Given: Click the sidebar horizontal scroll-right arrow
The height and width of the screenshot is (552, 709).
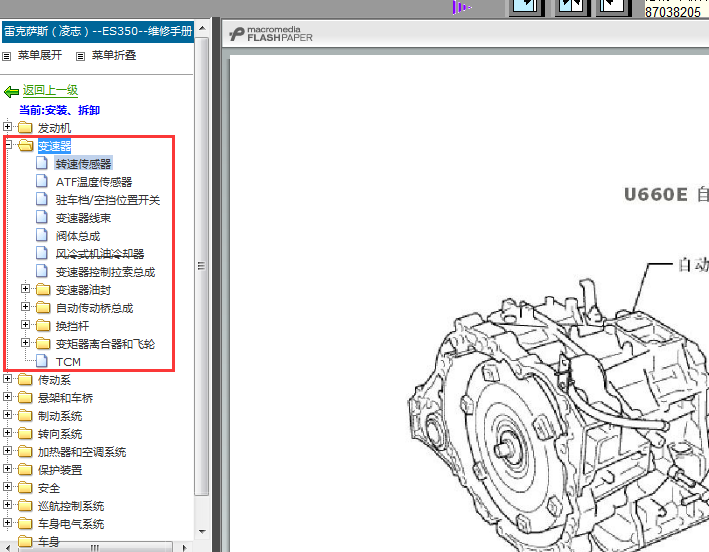Looking at the screenshot, I should click(x=184, y=547).
